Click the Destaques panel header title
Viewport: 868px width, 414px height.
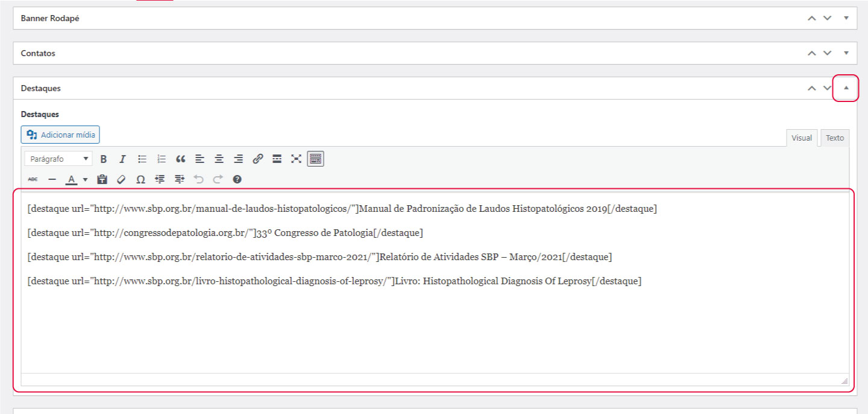41,88
